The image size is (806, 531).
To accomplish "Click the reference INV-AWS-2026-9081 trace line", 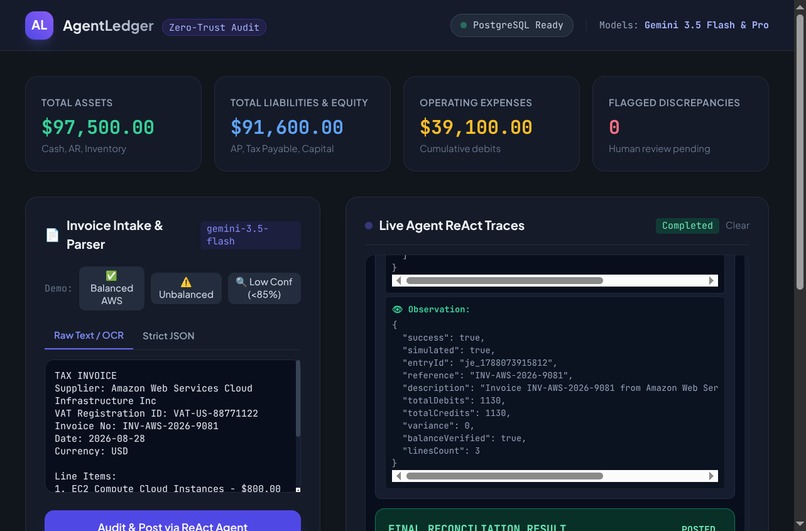I will [487, 376].
